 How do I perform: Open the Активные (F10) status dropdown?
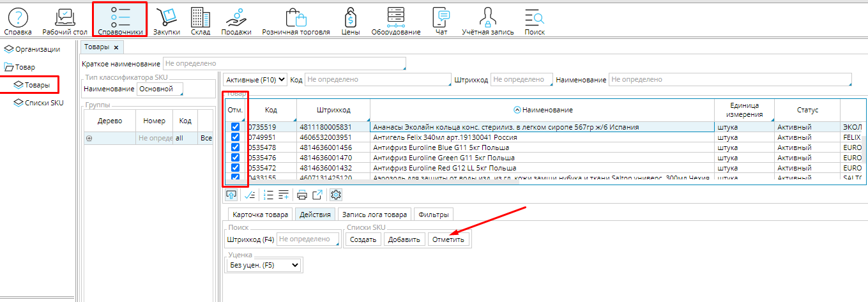tap(255, 80)
